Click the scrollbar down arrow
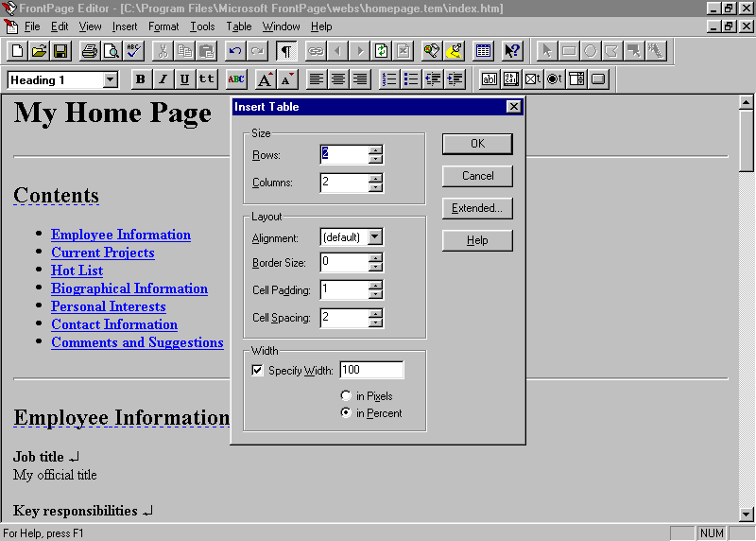756x541 pixels. pyautogui.click(x=746, y=515)
